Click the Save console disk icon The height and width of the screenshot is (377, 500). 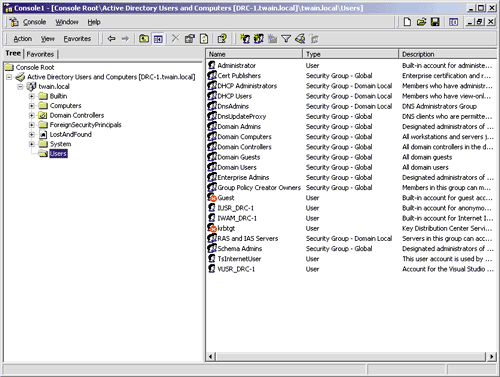[x=435, y=22]
